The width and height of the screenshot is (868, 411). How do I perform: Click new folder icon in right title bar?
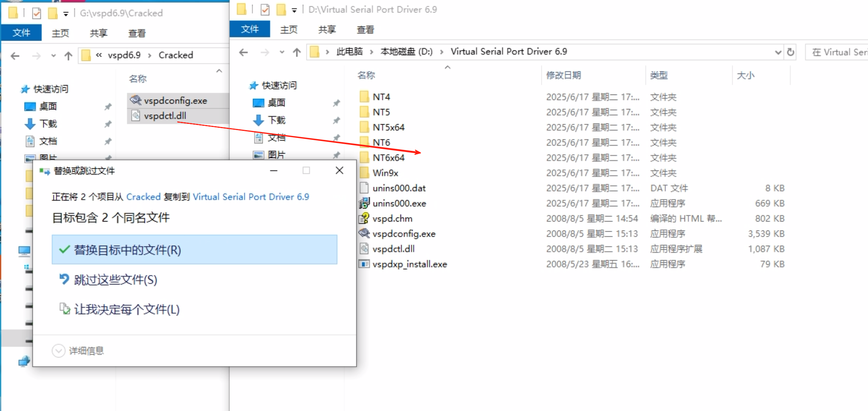pyautogui.click(x=281, y=9)
